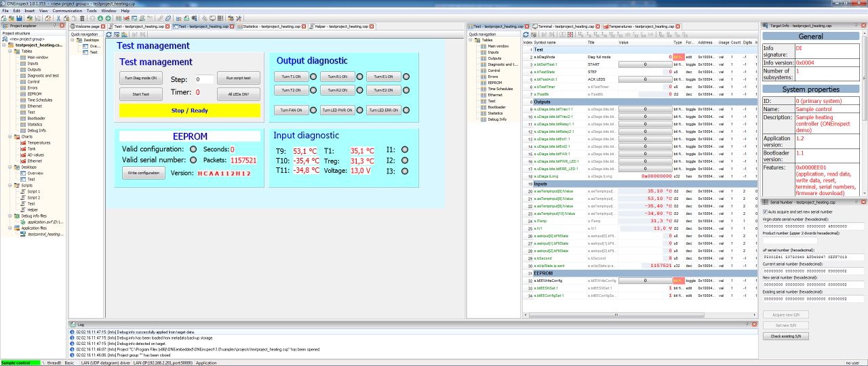
Task: Click Start Test button
Action: point(142,94)
